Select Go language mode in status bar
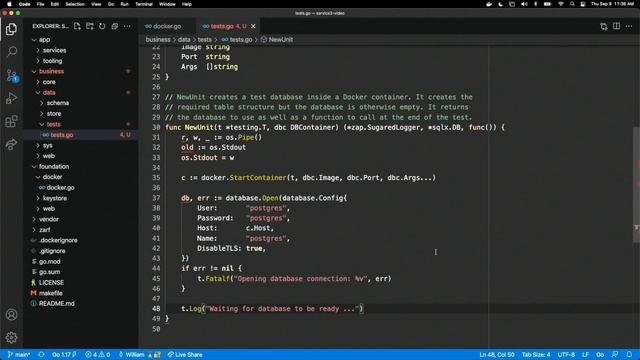 point(600,355)
